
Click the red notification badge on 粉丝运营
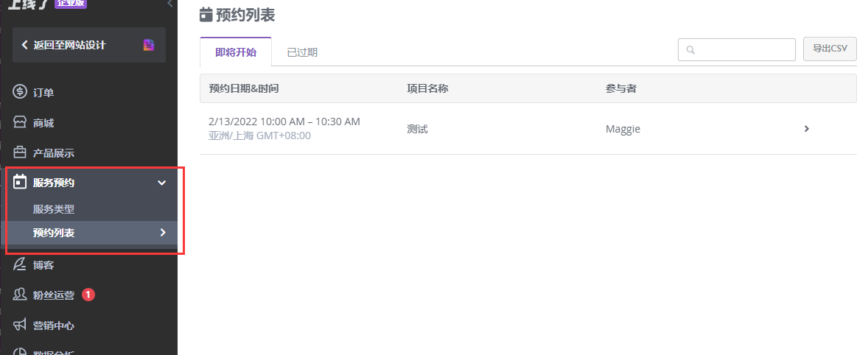(x=88, y=295)
